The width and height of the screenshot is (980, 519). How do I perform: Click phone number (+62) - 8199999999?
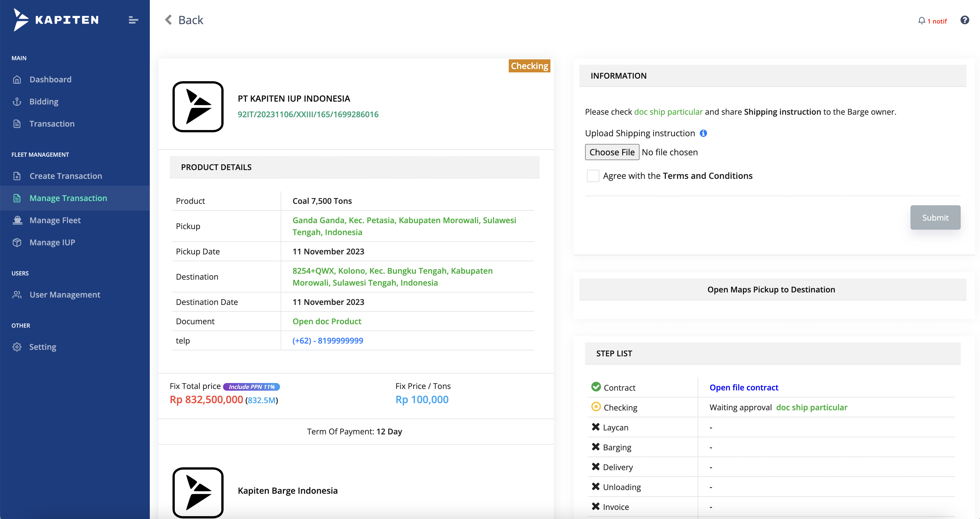click(327, 341)
